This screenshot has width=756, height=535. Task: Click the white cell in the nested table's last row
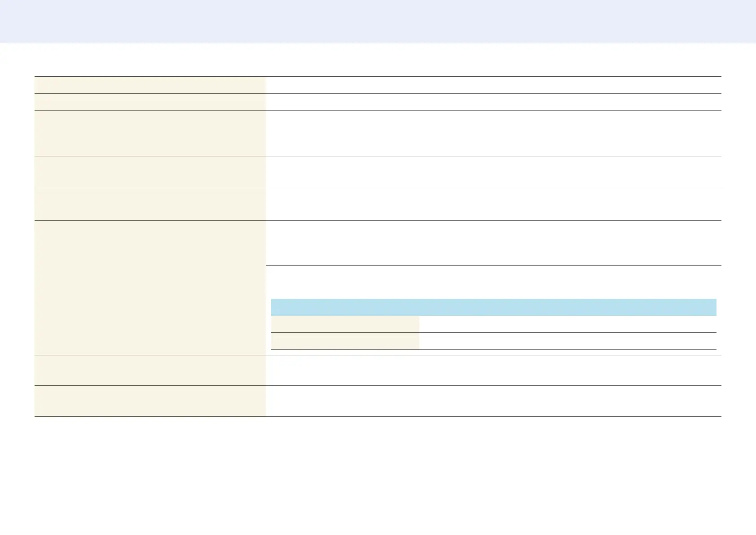567,341
